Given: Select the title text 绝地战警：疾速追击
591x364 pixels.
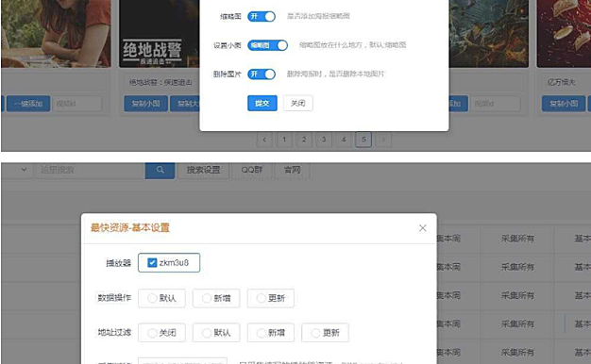Looking at the screenshot, I should pos(160,82).
